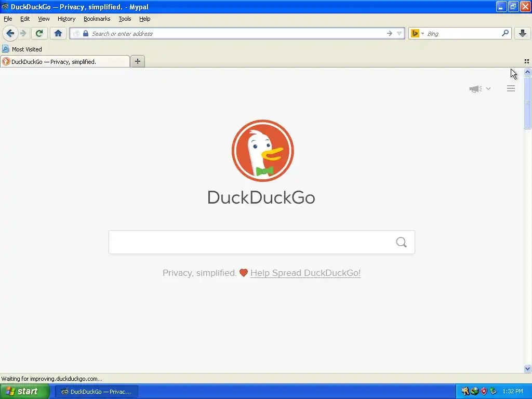532x399 pixels.
Task: Open the Downloads arrow button
Action: 523,33
